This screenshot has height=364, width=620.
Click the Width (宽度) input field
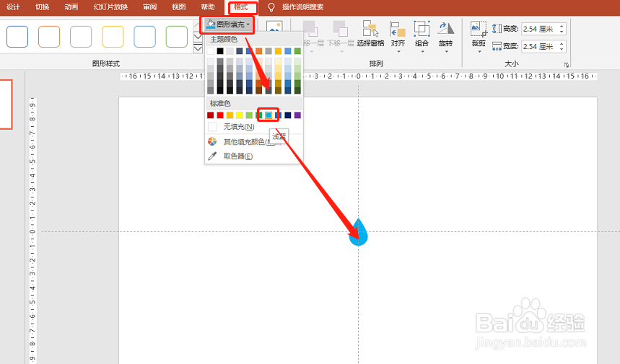click(539, 47)
